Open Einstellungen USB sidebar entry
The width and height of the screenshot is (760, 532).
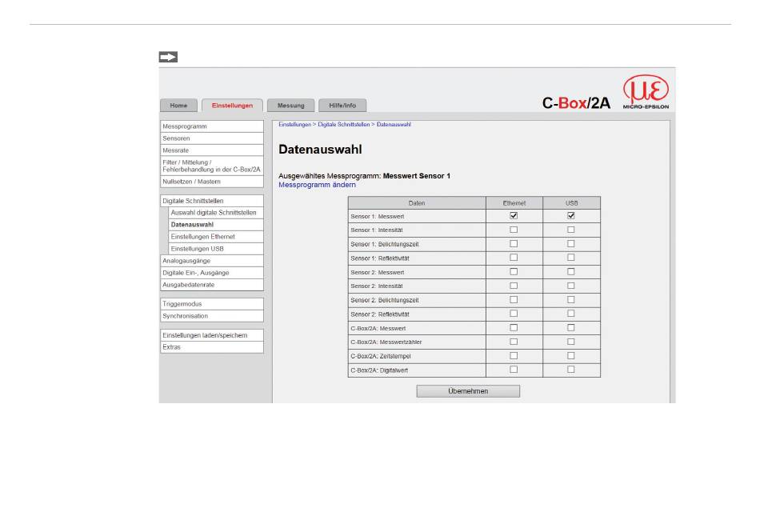tap(197, 249)
